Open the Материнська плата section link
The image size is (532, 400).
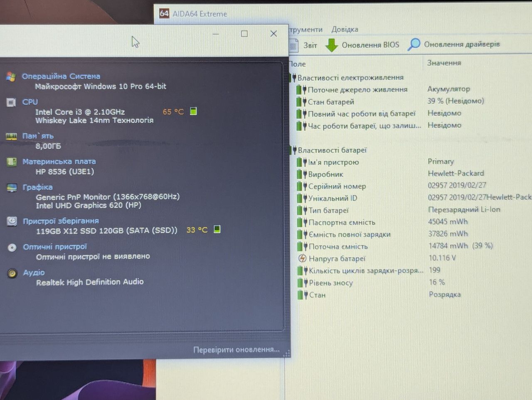[x=59, y=161]
